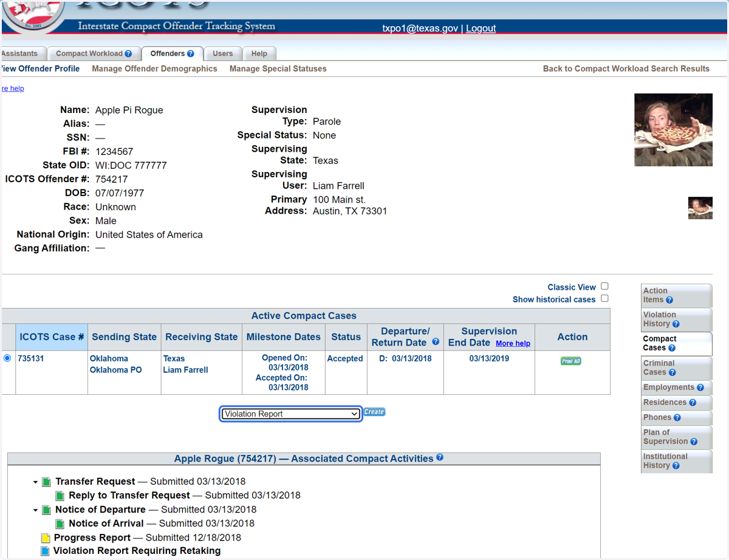Open Residences side tab

[676, 403]
